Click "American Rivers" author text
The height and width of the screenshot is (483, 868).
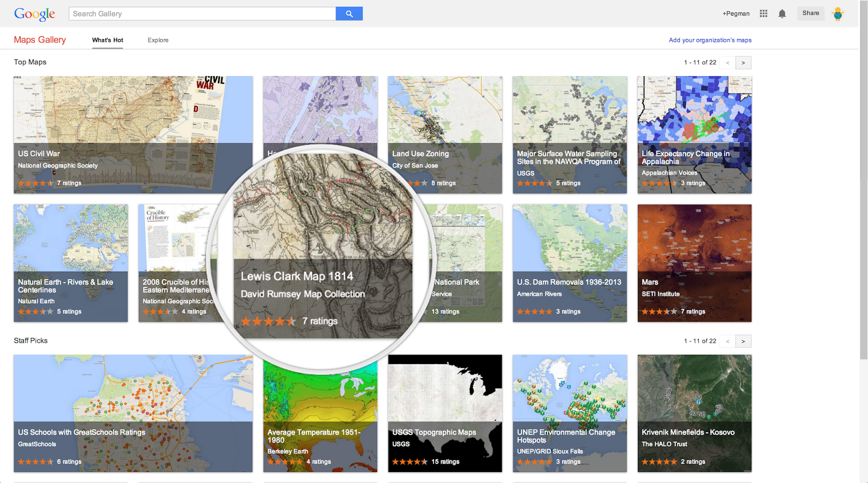[x=539, y=294]
